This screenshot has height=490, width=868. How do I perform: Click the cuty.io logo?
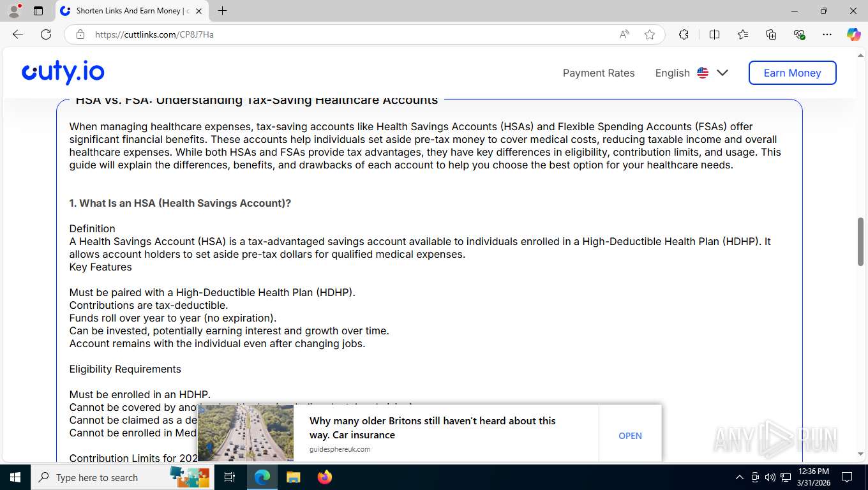[63, 73]
